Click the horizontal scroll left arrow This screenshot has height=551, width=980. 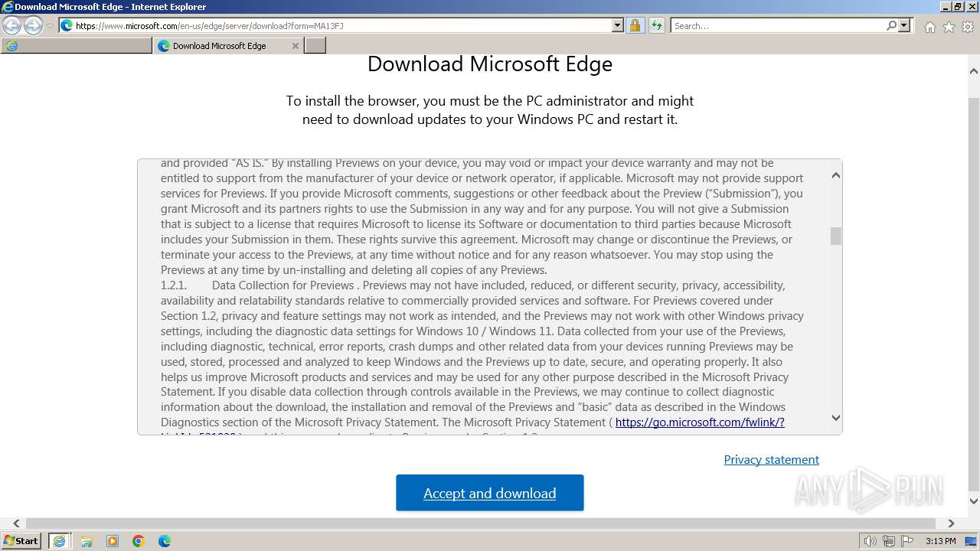[x=16, y=523]
